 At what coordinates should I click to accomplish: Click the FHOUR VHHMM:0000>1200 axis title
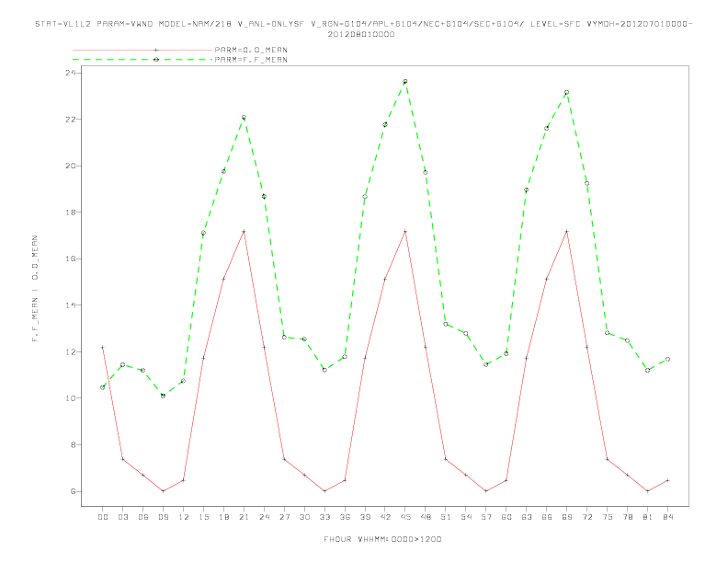(x=382, y=539)
